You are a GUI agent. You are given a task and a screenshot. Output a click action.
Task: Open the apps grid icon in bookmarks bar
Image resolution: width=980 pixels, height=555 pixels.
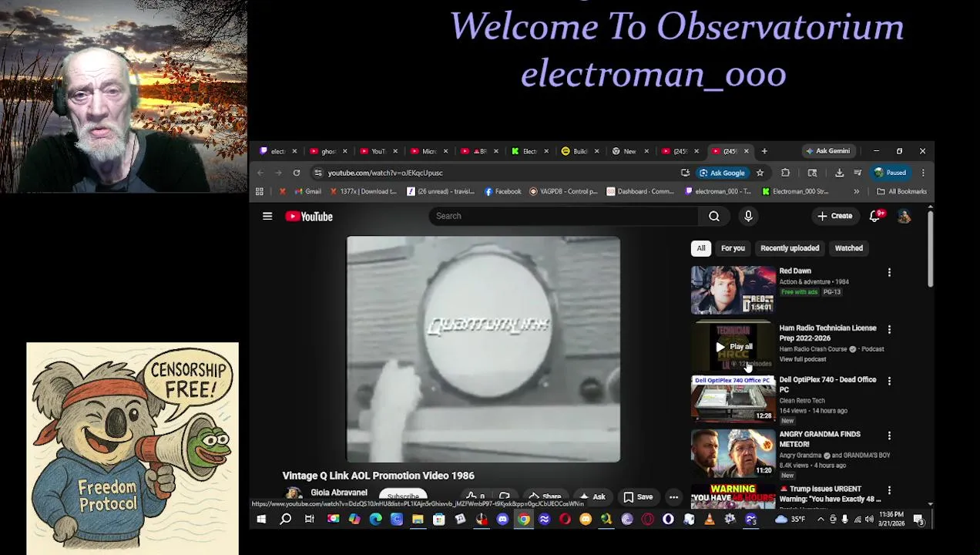tap(260, 192)
